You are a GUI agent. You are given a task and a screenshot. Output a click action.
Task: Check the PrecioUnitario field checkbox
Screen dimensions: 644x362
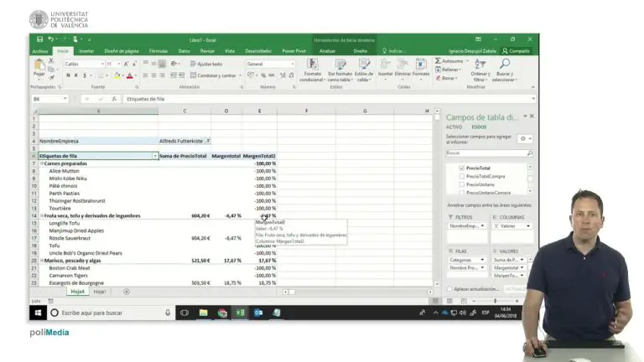tap(462, 184)
